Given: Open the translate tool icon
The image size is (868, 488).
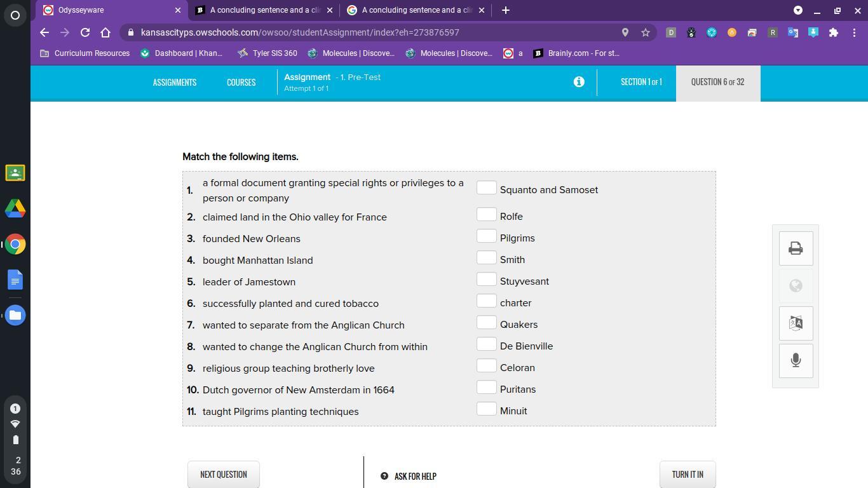Looking at the screenshot, I should click(796, 323).
